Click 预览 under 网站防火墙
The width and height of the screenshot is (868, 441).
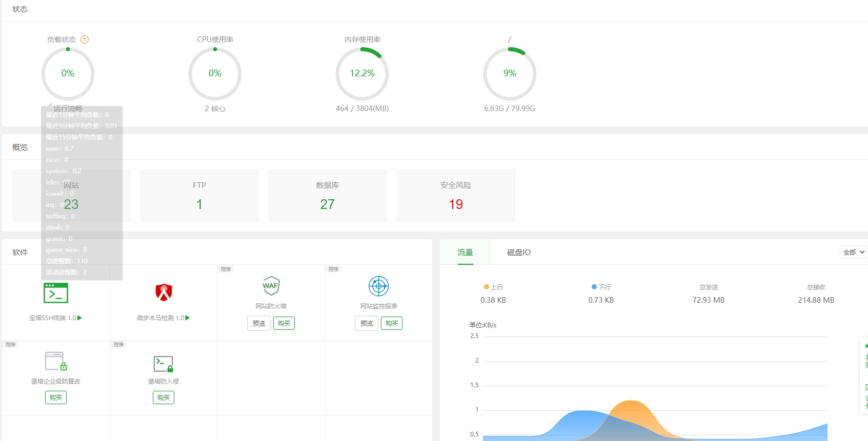coord(259,323)
